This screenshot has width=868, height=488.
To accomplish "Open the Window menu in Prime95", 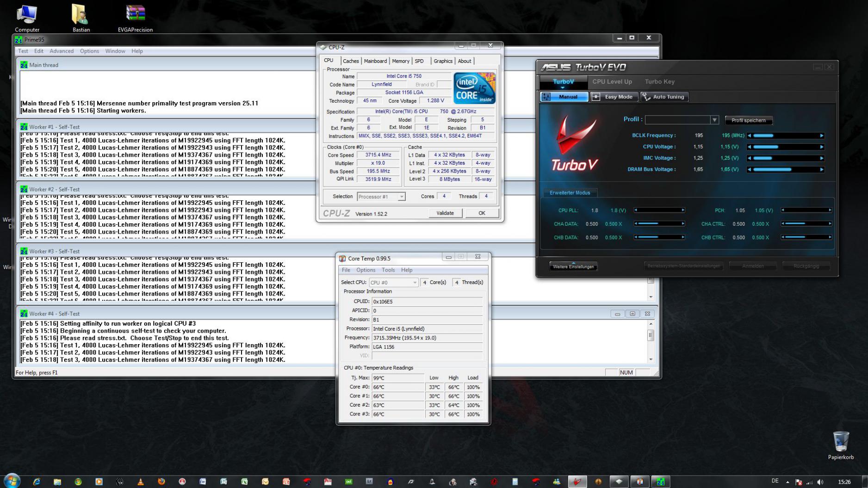I will click(115, 51).
